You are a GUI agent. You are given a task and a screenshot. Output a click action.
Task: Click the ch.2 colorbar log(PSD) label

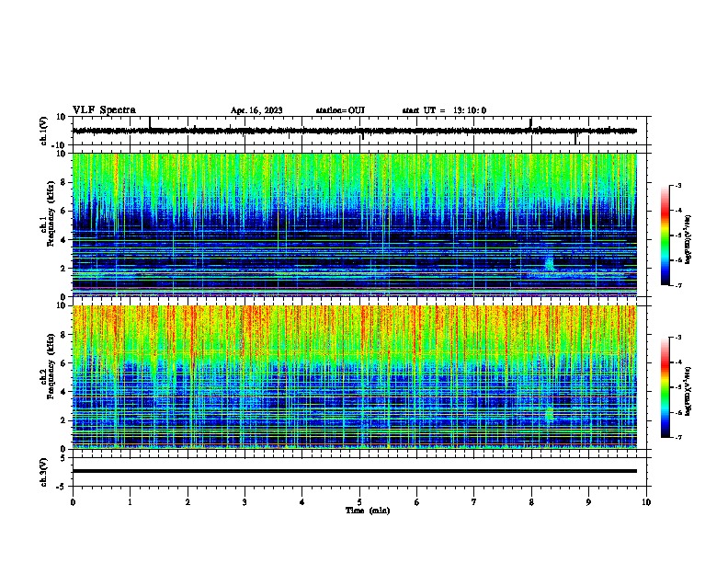(688, 391)
